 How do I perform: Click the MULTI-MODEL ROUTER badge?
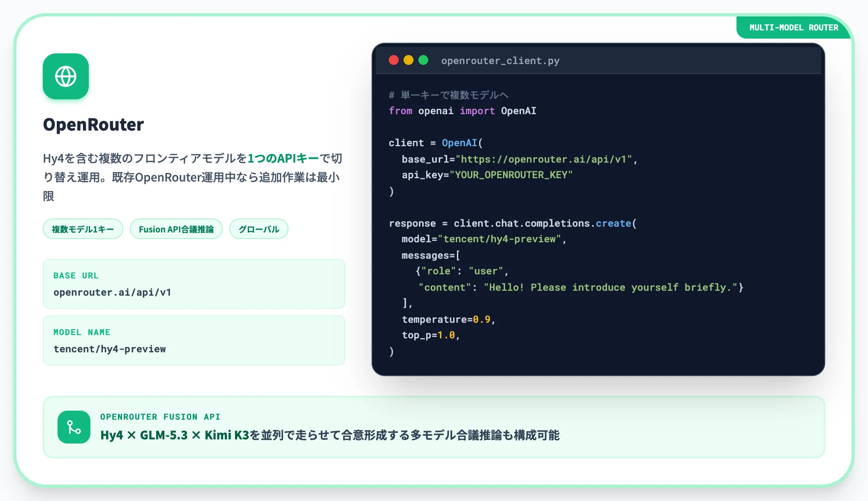(x=794, y=28)
